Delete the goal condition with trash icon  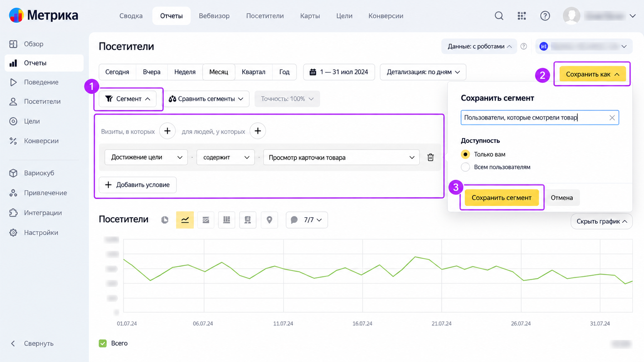431,157
